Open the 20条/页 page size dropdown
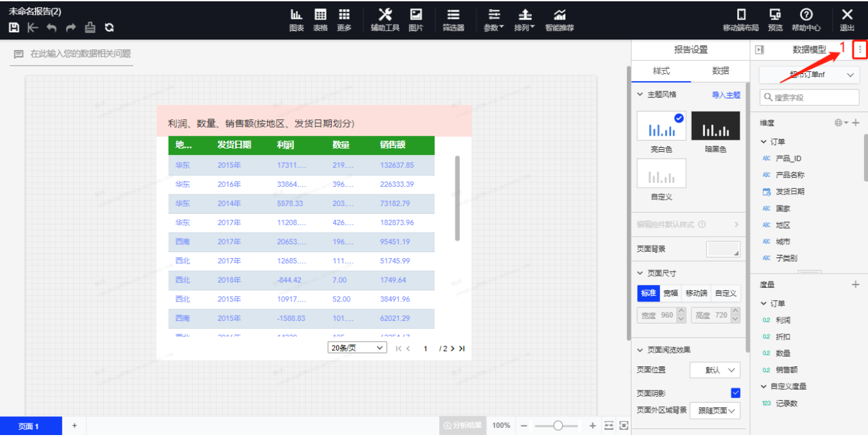Viewport: 868px width, 437px height. pos(358,348)
